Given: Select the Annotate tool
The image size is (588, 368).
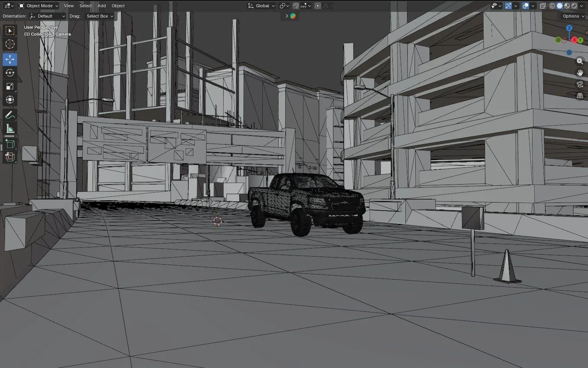Looking at the screenshot, I should pyautogui.click(x=10, y=115).
